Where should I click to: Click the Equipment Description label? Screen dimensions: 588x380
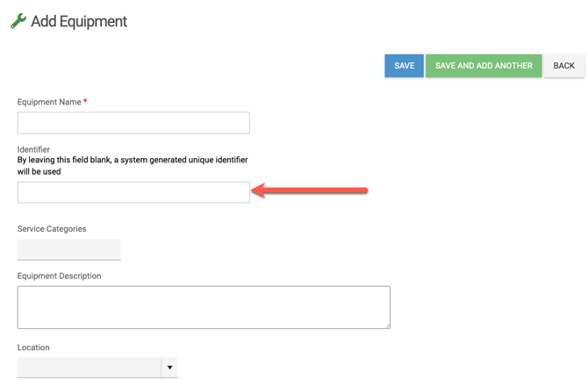[x=59, y=276]
